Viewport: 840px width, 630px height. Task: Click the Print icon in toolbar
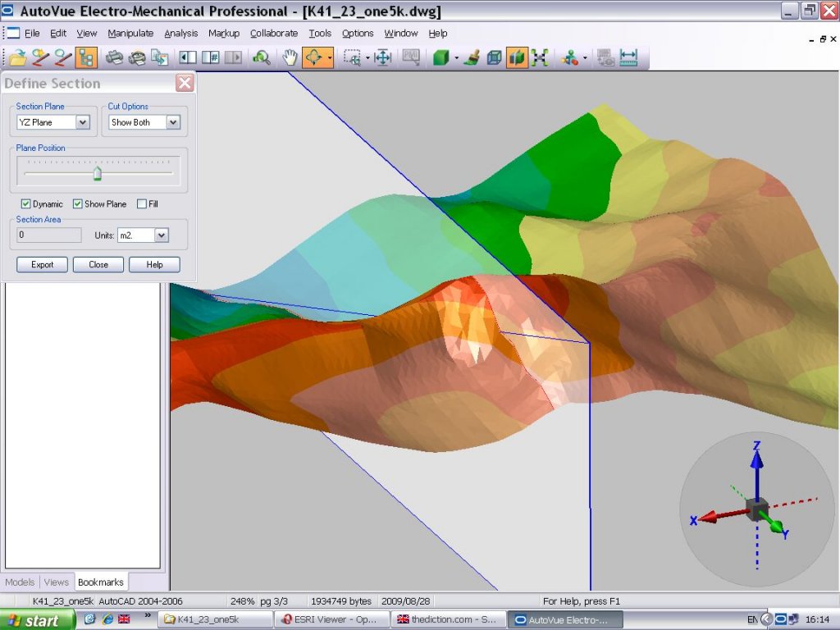point(114,57)
